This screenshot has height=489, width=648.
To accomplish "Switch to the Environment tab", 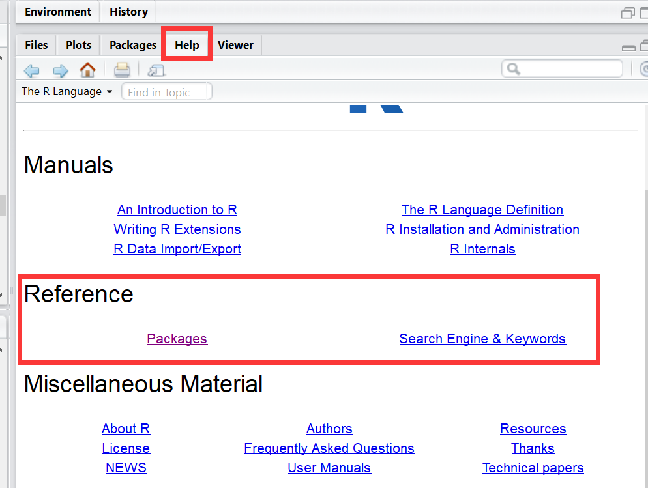I will [x=58, y=12].
